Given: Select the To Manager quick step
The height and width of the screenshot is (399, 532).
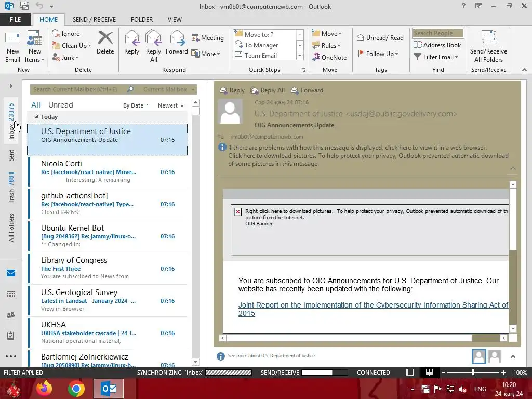Looking at the screenshot, I should [265, 45].
